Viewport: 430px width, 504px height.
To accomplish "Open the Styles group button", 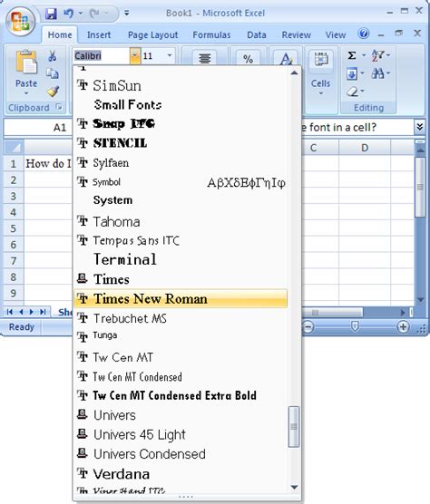I will (286, 59).
